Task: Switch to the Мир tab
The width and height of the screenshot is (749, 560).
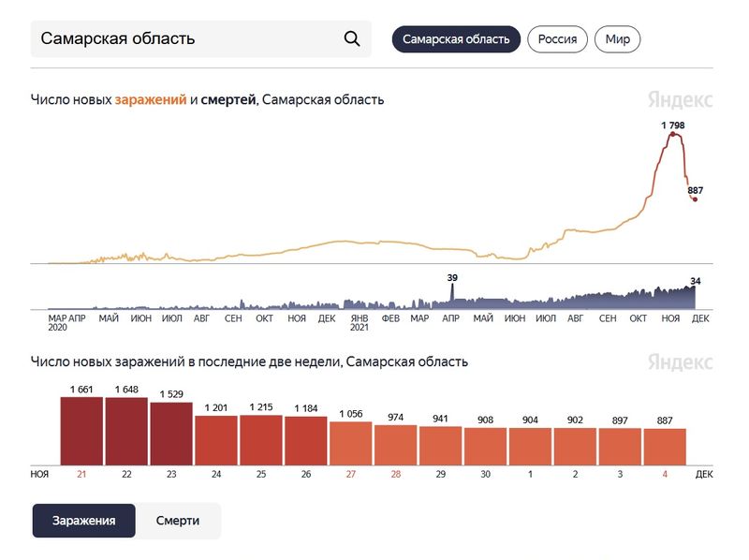Action: (x=617, y=38)
